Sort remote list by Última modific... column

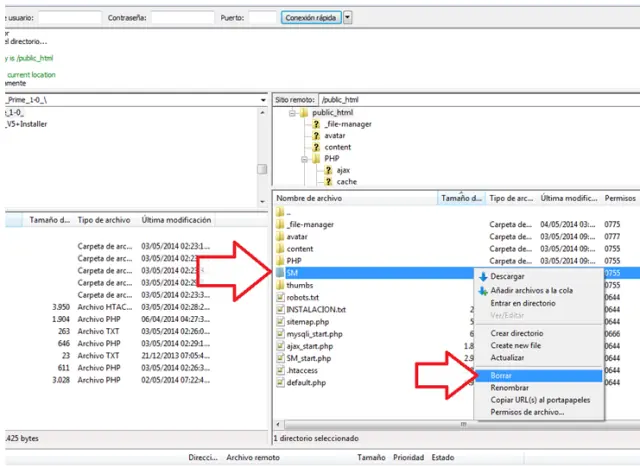(569, 198)
